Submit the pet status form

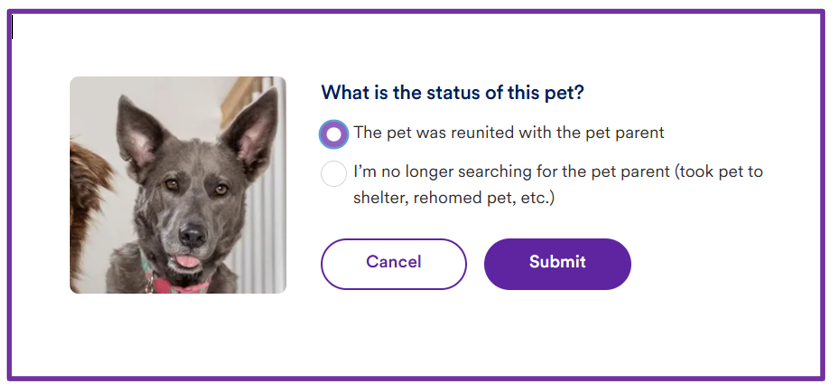point(557,264)
